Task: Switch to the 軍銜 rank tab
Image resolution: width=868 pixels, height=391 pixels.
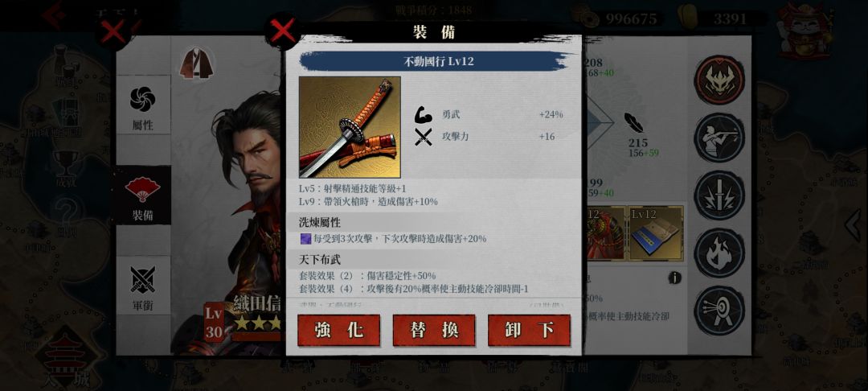Action: [x=143, y=288]
